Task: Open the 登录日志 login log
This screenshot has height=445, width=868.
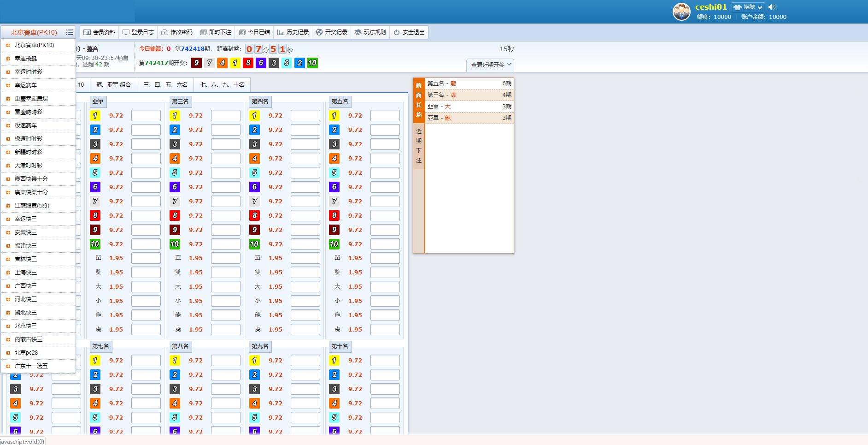Action: point(138,32)
